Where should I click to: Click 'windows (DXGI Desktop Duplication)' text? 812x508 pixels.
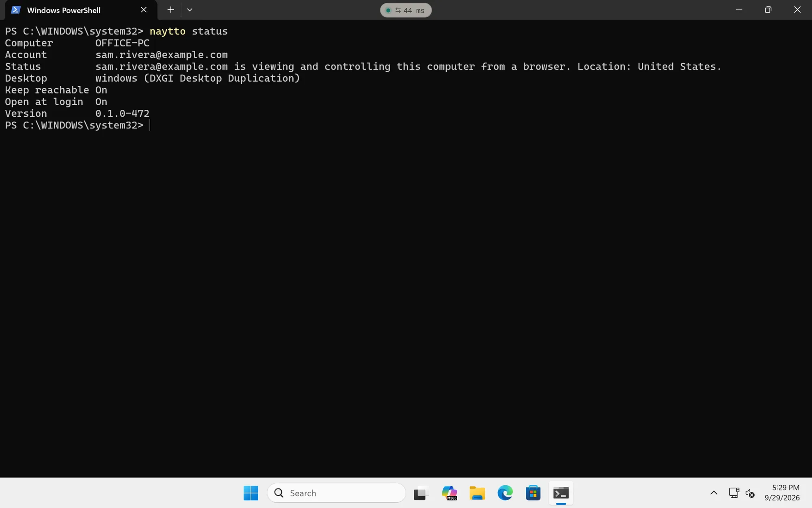[198, 78]
